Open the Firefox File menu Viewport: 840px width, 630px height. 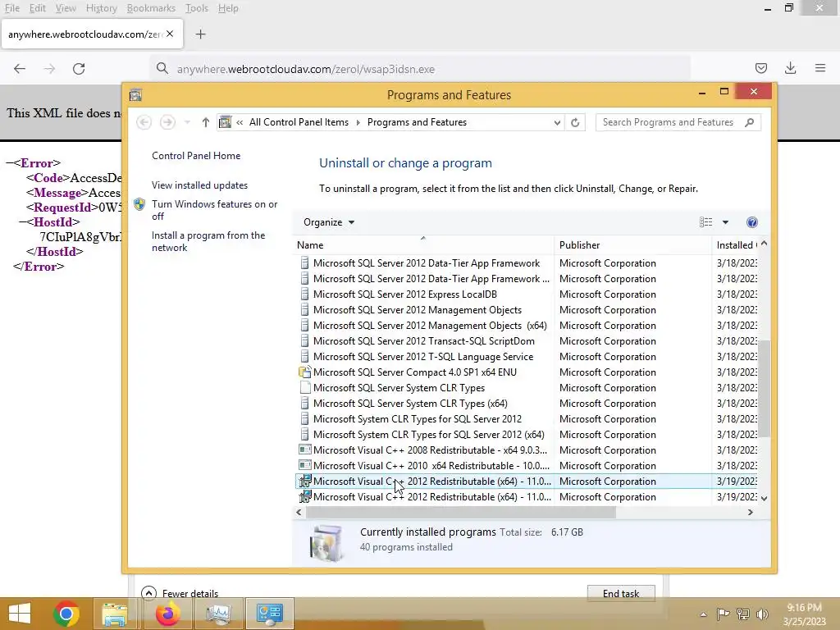(11, 8)
